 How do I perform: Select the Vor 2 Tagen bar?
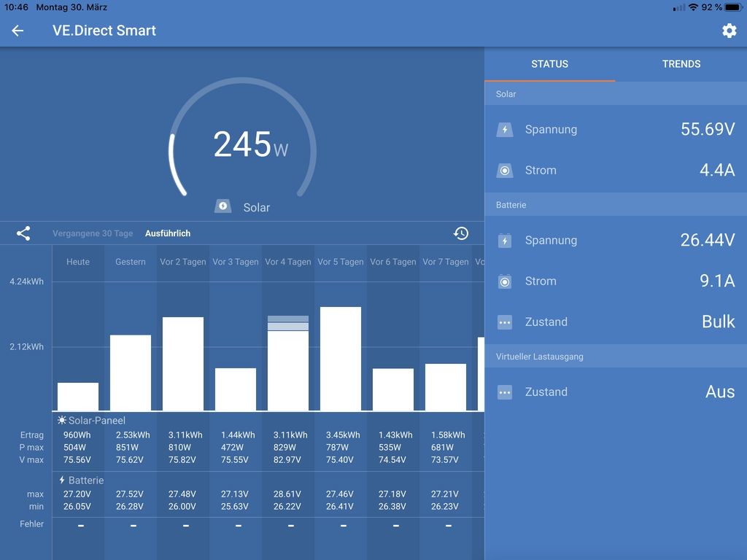[183, 364]
